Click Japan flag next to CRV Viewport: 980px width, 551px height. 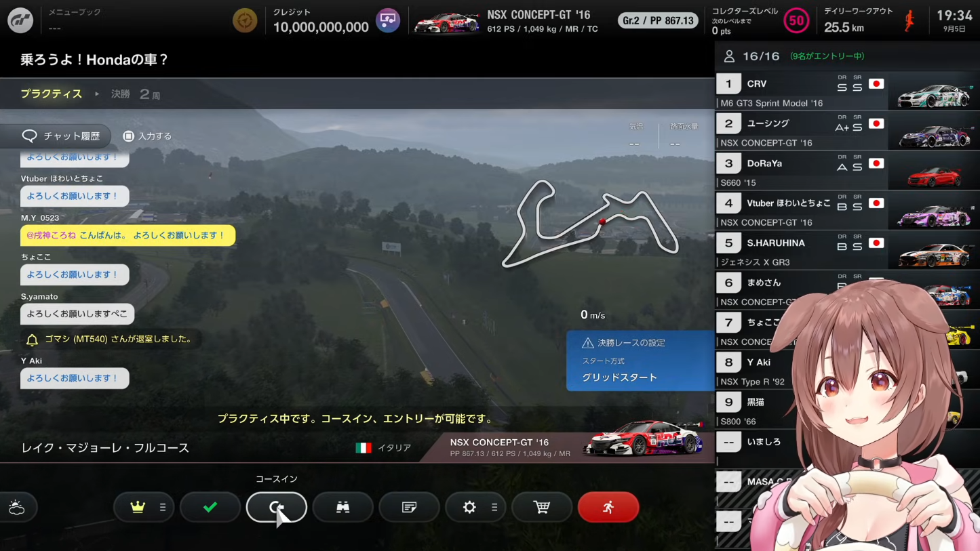876,84
